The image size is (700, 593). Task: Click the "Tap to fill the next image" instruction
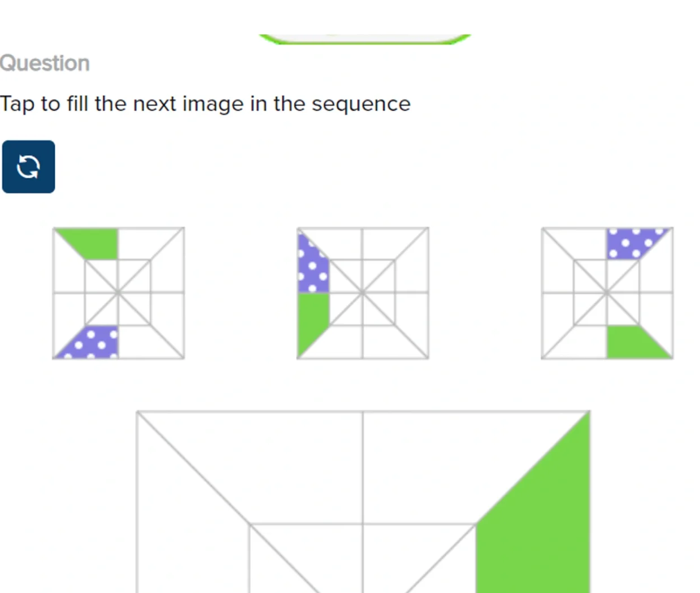pos(205,104)
